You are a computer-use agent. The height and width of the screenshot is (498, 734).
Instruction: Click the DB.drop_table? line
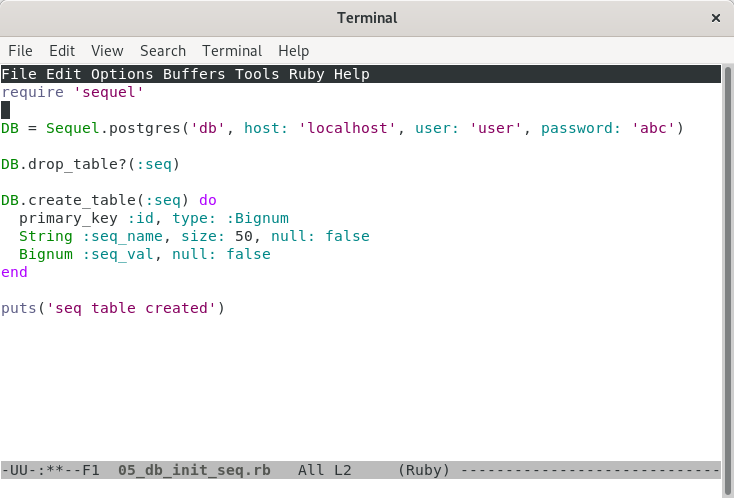click(x=90, y=164)
